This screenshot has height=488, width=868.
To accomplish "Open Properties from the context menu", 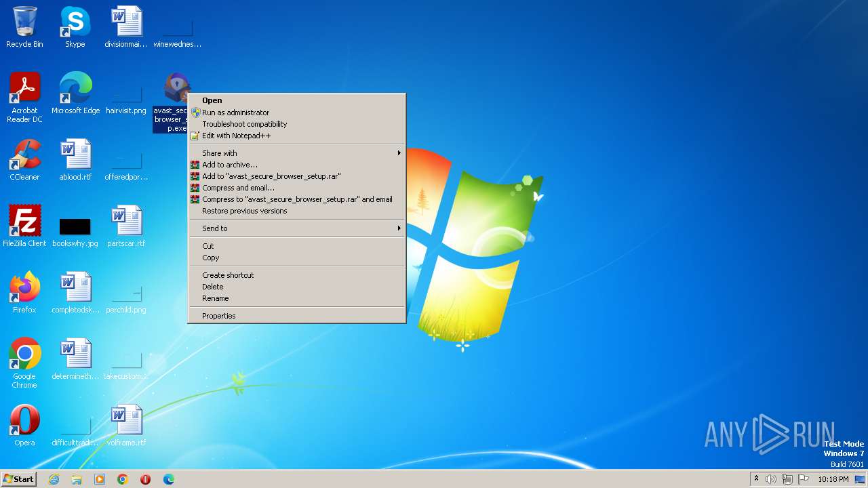I will tap(297, 316).
